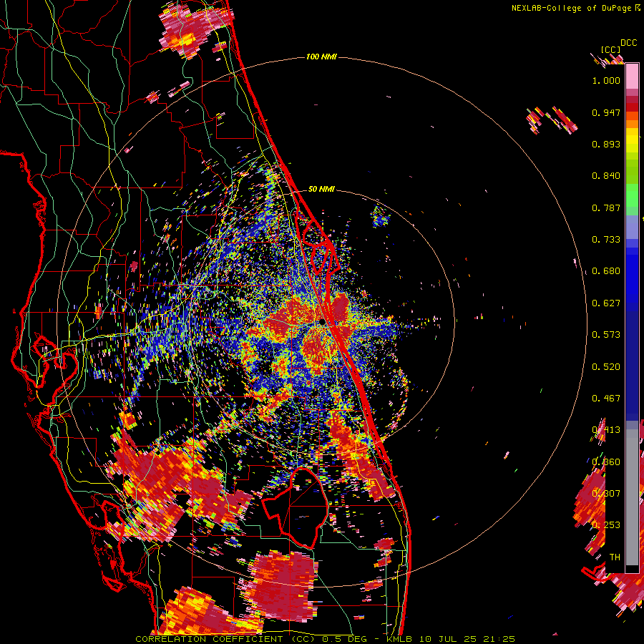The width and height of the screenshot is (644, 644).
Task: Click the 0.840 legend value
Action: [x=606, y=176]
